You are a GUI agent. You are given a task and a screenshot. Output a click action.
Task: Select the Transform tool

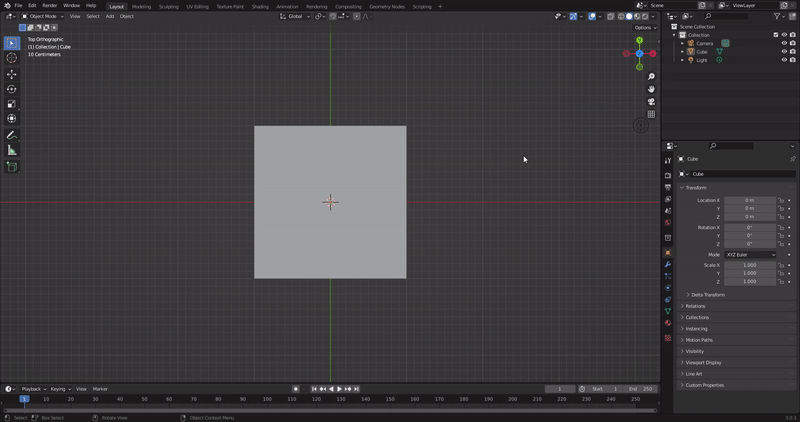12,119
